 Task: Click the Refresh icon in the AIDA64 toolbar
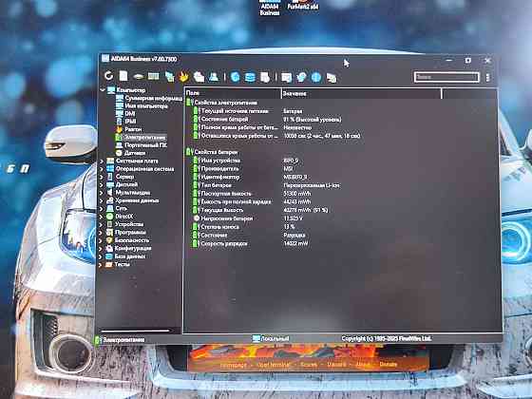[x=108, y=76]
